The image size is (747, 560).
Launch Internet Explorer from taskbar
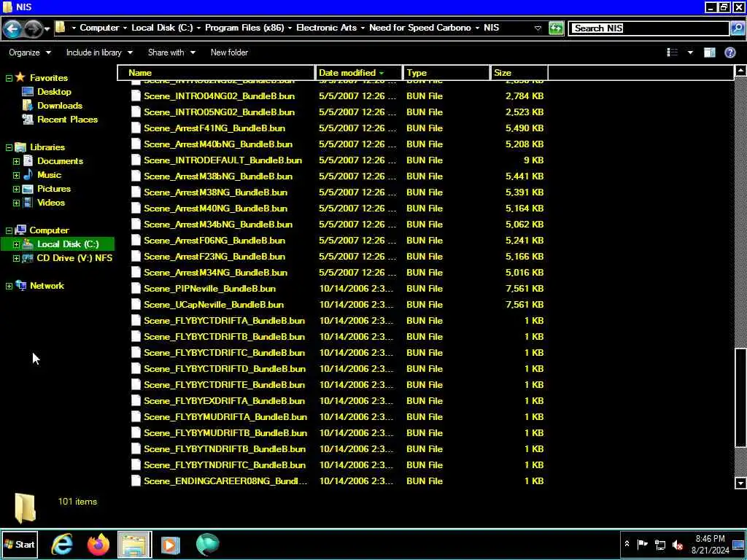(x=62, y=544)
